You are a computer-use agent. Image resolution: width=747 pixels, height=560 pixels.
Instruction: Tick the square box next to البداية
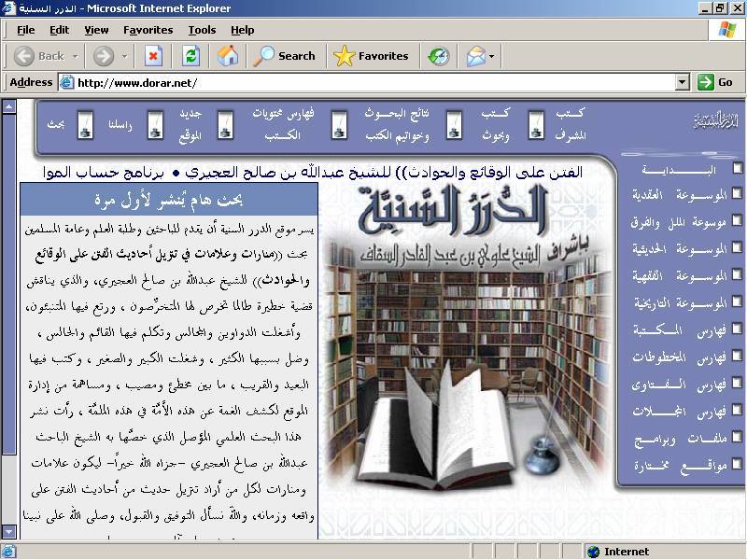(738, 169)
